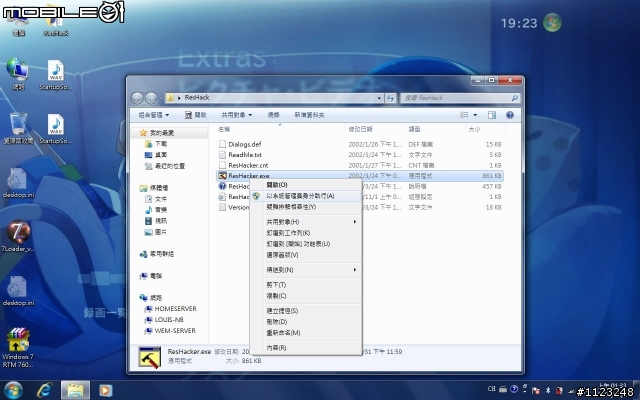640x400 pixels.
Task: Open 最近的位置 recent places in sidebar
Action: [x=165, y=166]
